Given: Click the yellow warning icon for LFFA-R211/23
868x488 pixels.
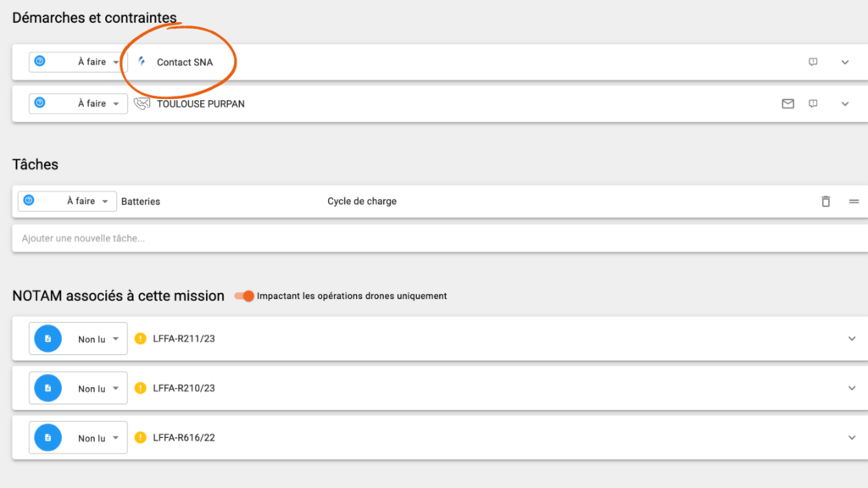Looking at the screenshot, I should 141,339.
